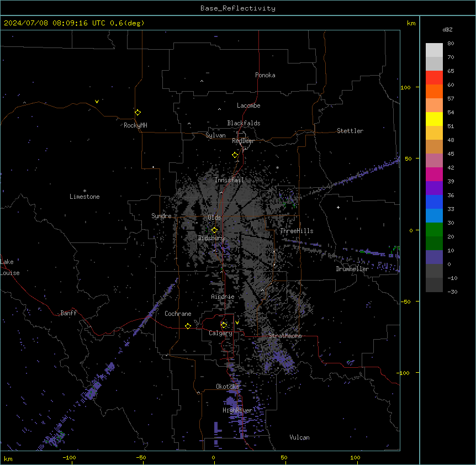Click the orange 60-57 dBZ legend swatch
This screenshot has width=476, height=465.
(434, 91)
